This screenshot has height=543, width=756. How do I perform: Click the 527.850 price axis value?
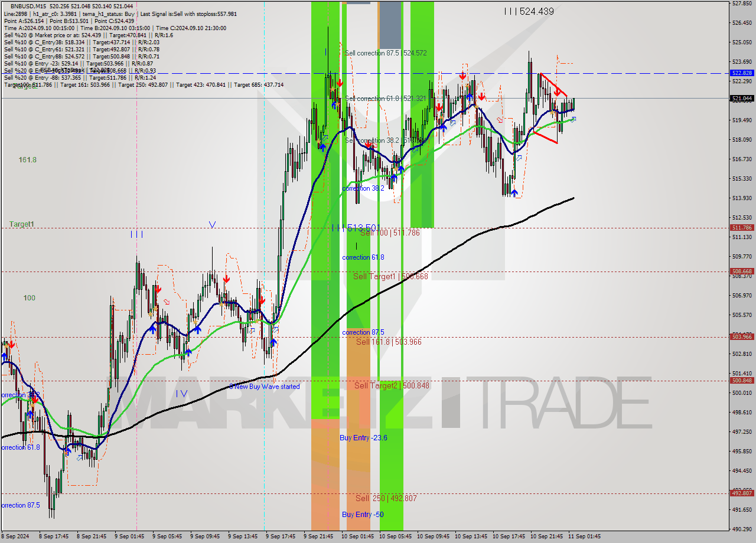point(742,4)
